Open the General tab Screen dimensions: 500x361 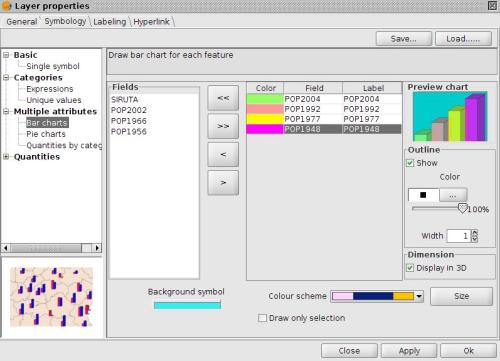point(22,22)
